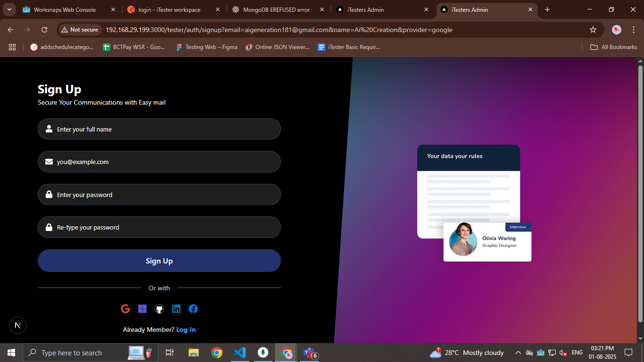Sign up with LinkedIn icon
This screenshot has width=644, height=362.
pyautogui.click(x=176, y=309)
